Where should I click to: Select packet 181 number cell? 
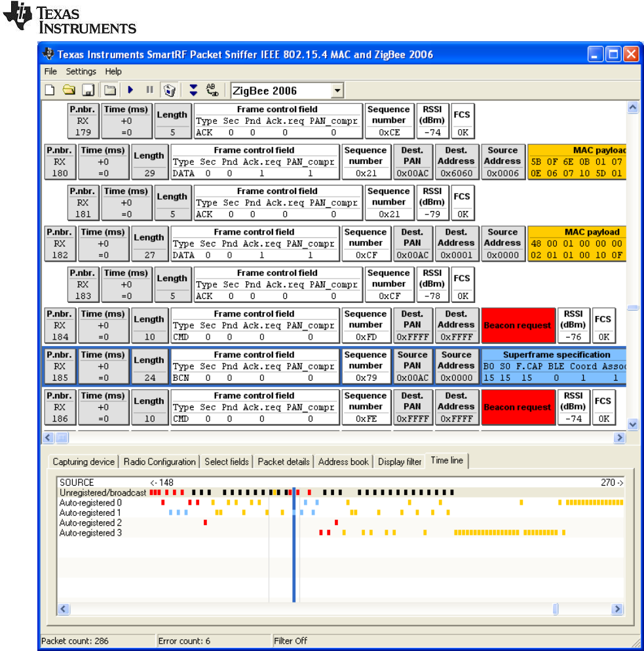pos(83,203)
